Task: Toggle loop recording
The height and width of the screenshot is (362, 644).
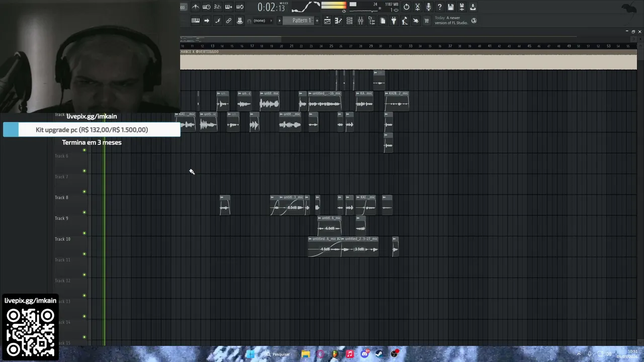Action: (x=240, y=7)
